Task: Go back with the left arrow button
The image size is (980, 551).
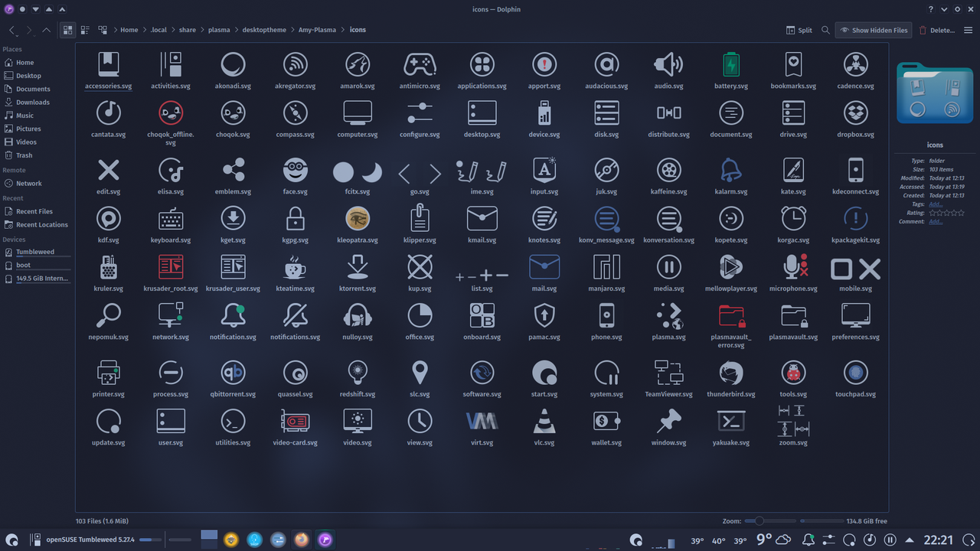Action: [x=12, y=30]
